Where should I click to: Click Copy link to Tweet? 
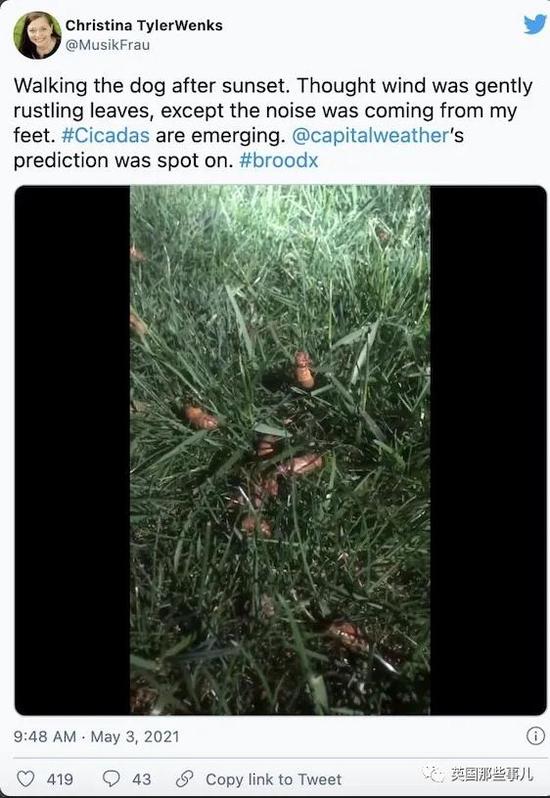(x=274, y=779)
